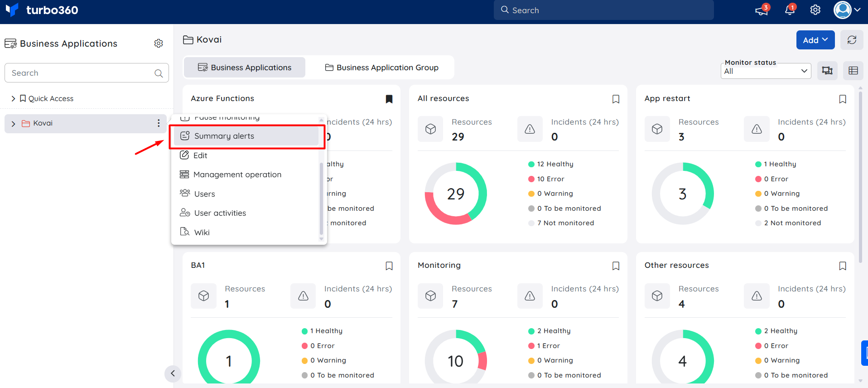Image resolution: width=868 pixels, height=388 pixels.
Task: Click the turbo360 logo
Action: [x=42, y=10]
